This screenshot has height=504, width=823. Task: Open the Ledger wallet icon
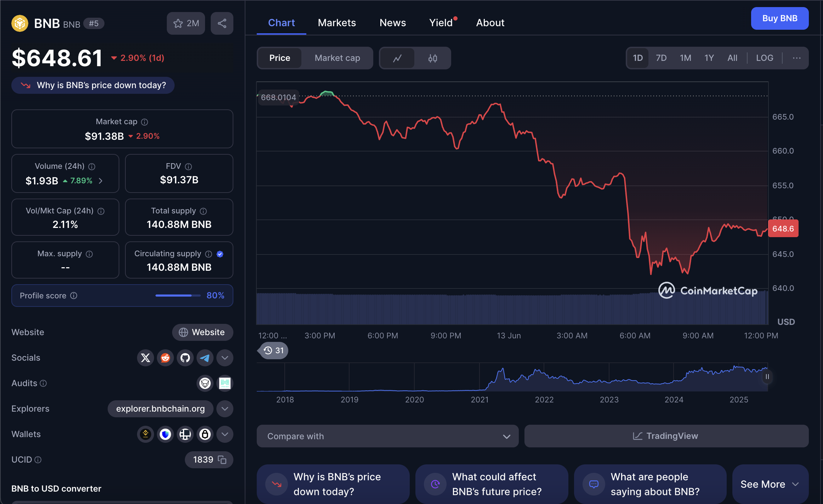pos(185,434)
